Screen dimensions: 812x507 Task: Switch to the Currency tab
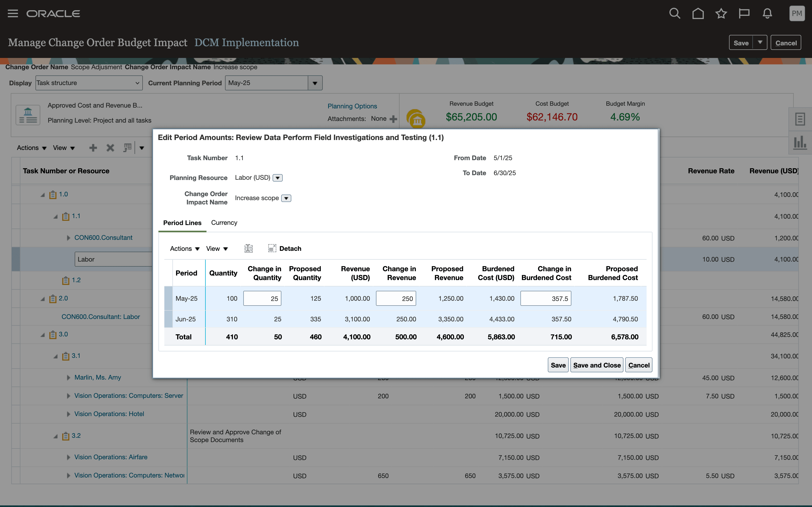tap(224, 223)
